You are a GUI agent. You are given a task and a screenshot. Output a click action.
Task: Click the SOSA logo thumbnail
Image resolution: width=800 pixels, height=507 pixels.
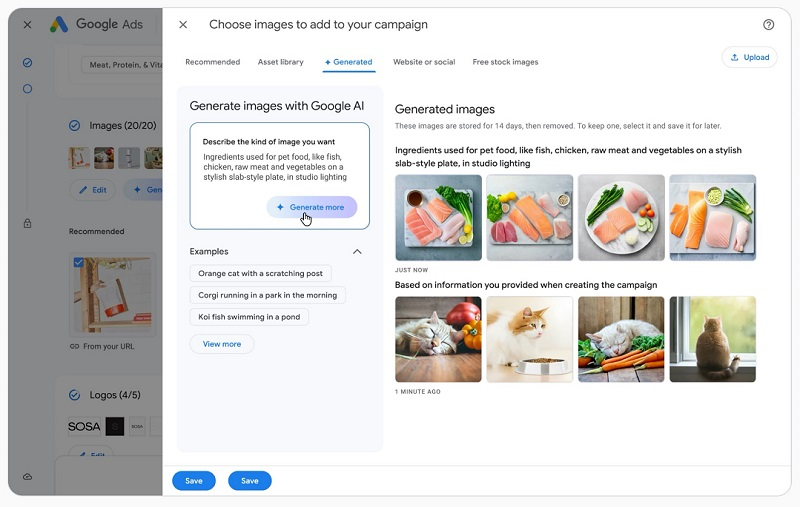pyautogui.click(x=83, y=426)
